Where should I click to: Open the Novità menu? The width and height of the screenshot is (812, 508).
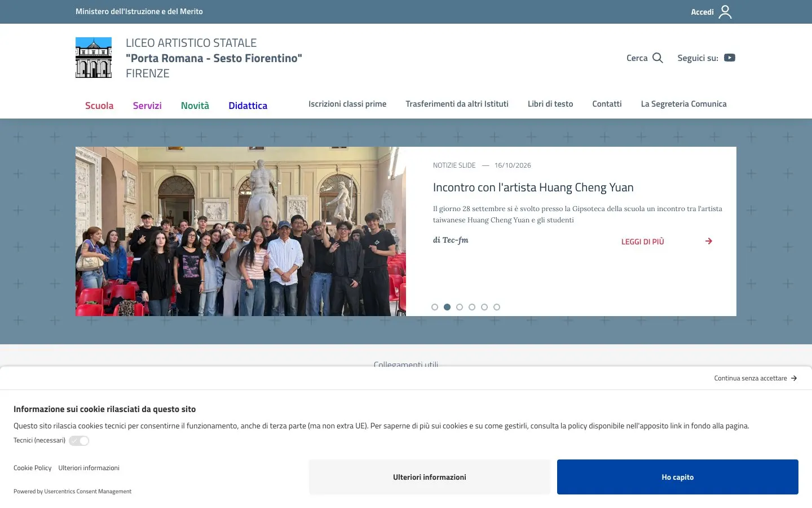tap(195, 106)
